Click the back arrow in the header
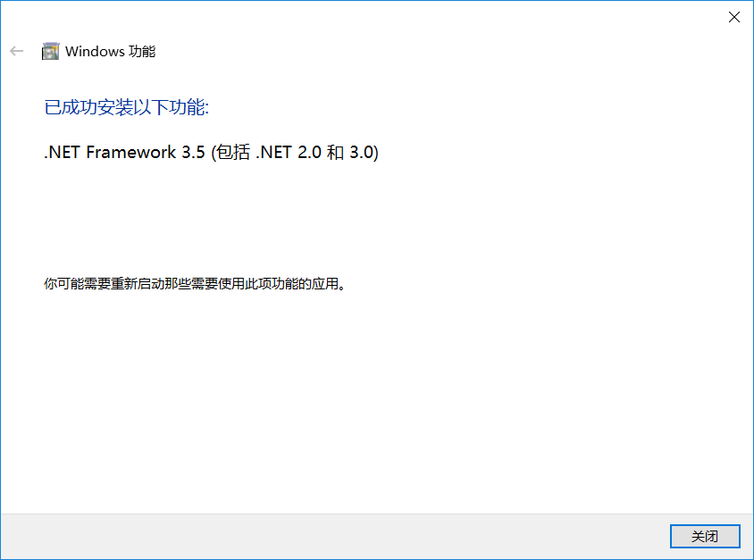The width and height of the screenshot is (754, 560). (x=16, y=51)
